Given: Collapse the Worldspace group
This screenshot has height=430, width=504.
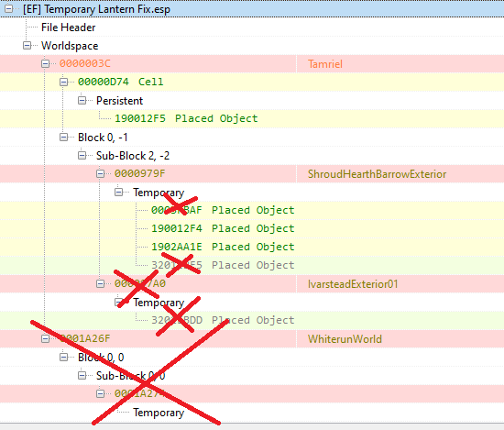Looking at the screenshot, I should click(27, 45).
